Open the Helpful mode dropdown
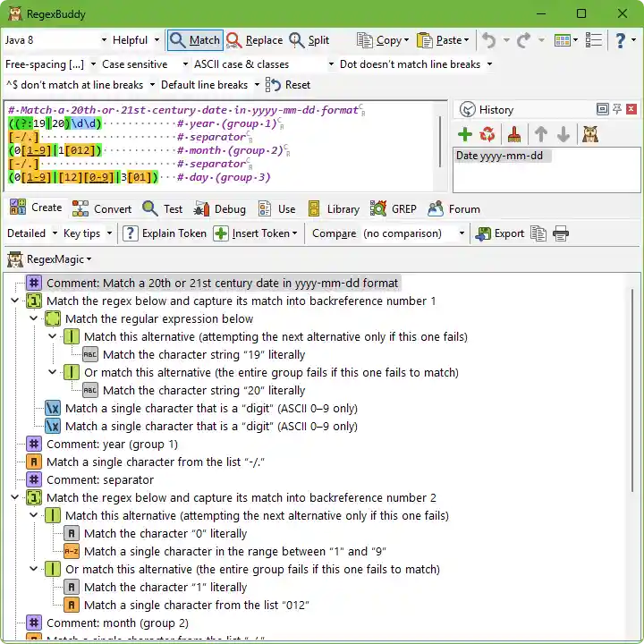This screenshot has width=644, height=644. (136, 40)
